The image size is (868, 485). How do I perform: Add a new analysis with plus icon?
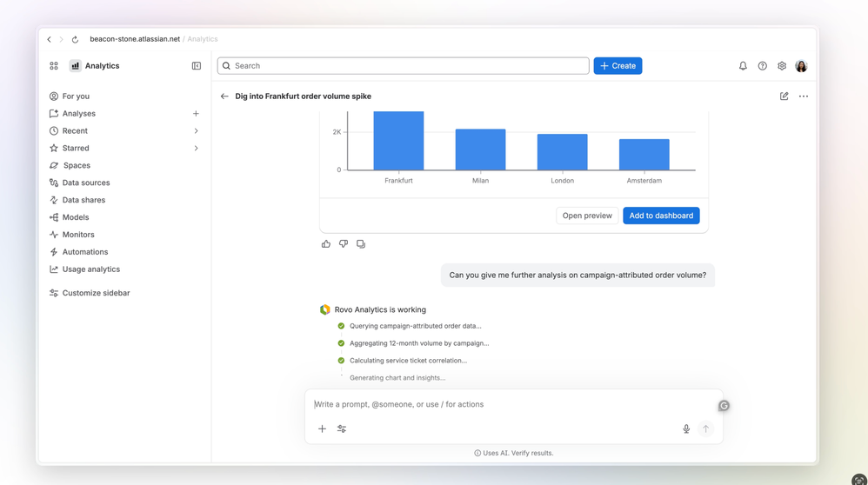[x=196, y=113]
